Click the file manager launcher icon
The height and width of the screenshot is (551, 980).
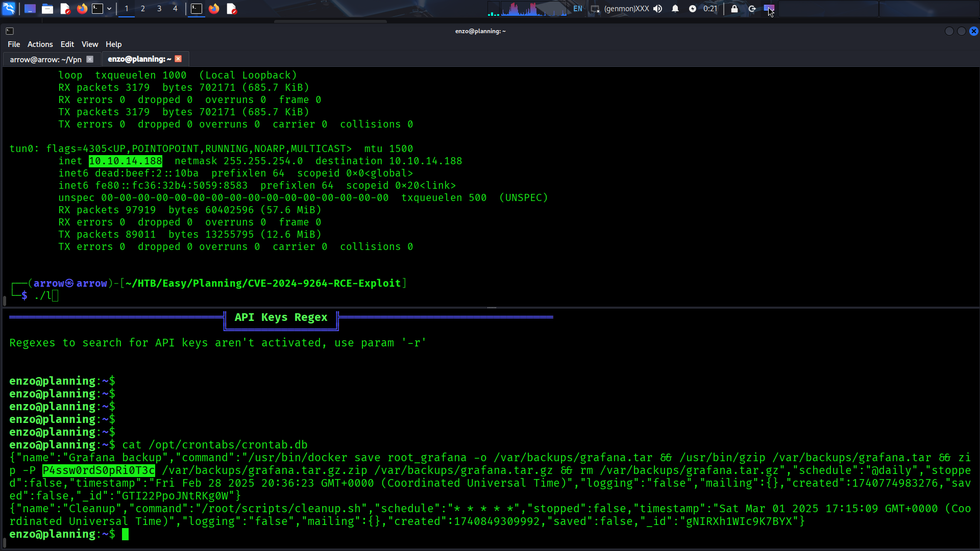47,9
